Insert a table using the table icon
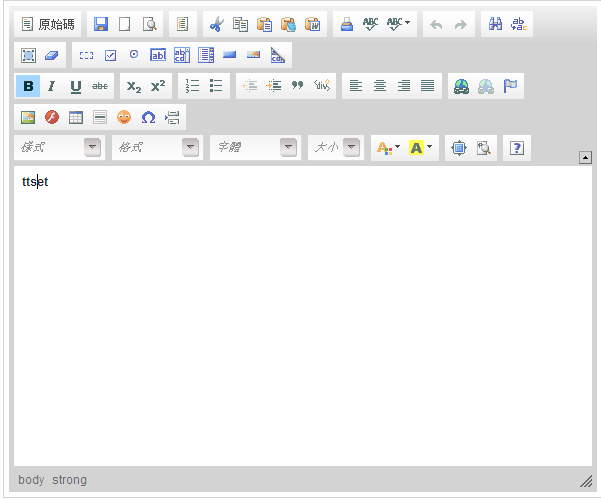The height and width of the screenshot is (500, 601). (x=76, y=117)
